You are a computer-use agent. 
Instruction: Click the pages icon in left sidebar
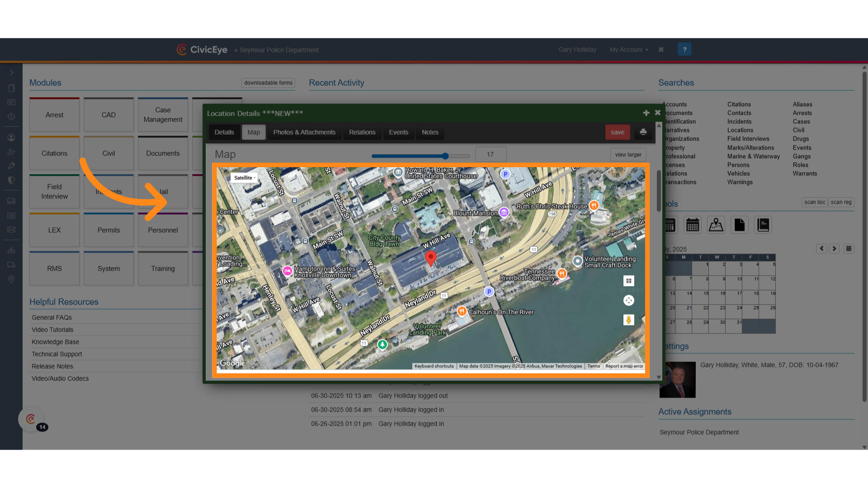tap(11, 88)
